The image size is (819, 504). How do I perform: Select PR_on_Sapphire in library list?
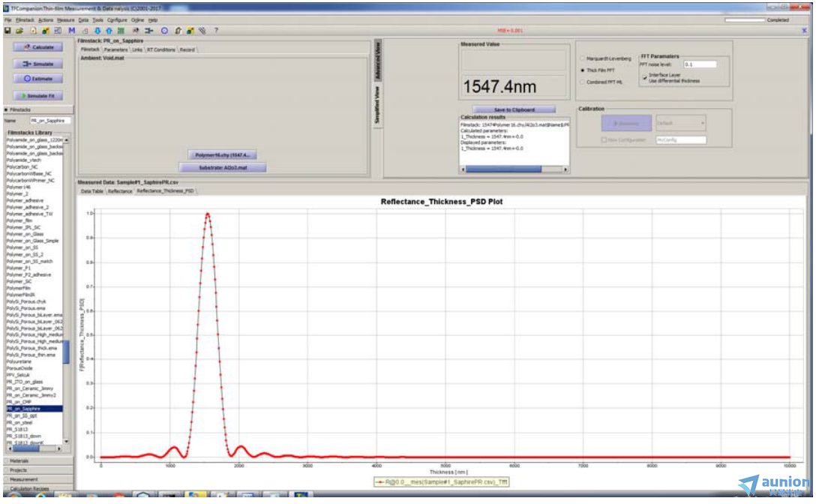(x=34, y=409)
